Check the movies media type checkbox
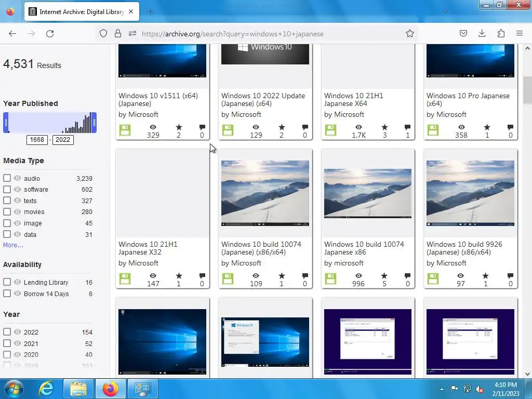This screenshot has height=399, width=532. pyautogui.click(x=7, y=212)
